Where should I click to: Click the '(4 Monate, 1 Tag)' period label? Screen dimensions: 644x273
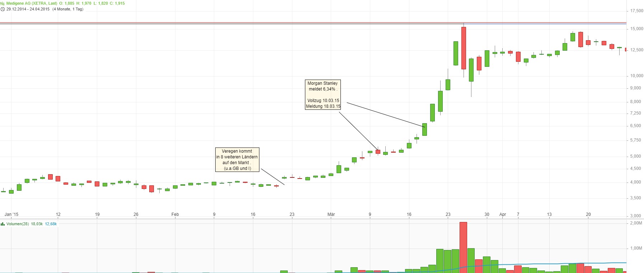68,9
